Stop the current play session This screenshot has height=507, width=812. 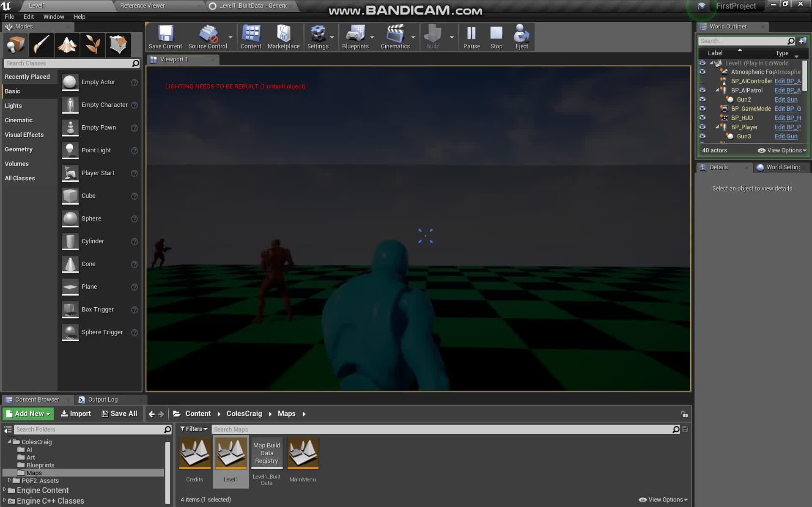pos(496,36)
